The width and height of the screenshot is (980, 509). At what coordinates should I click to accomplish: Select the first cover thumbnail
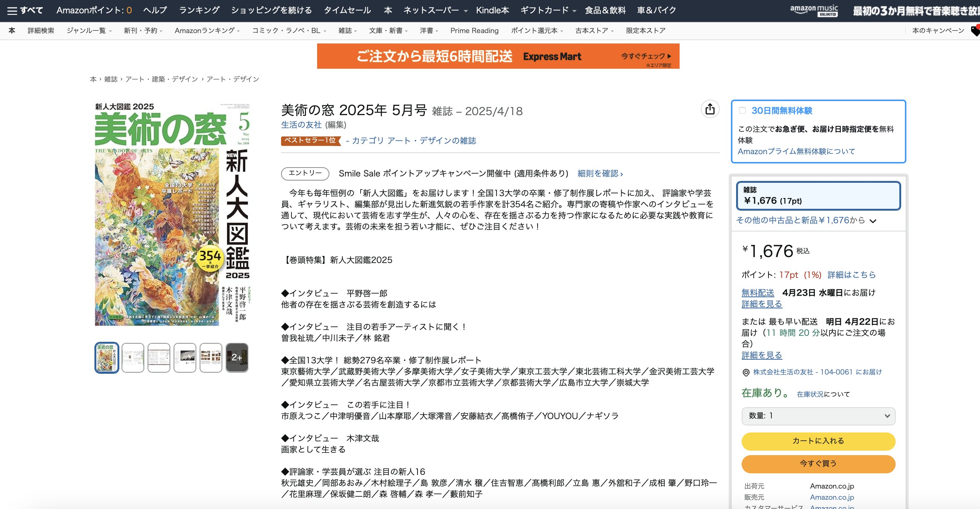tap(107, 358)
